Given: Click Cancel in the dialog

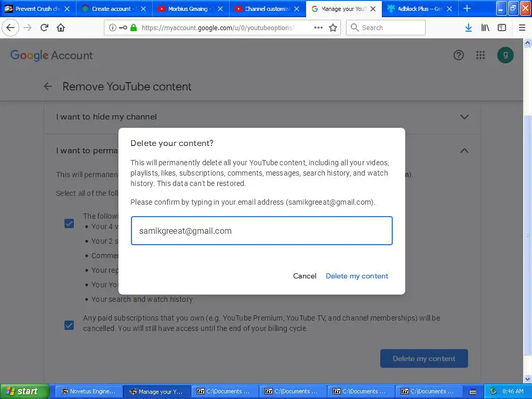Looking at the screenshot, I should 304,276.
